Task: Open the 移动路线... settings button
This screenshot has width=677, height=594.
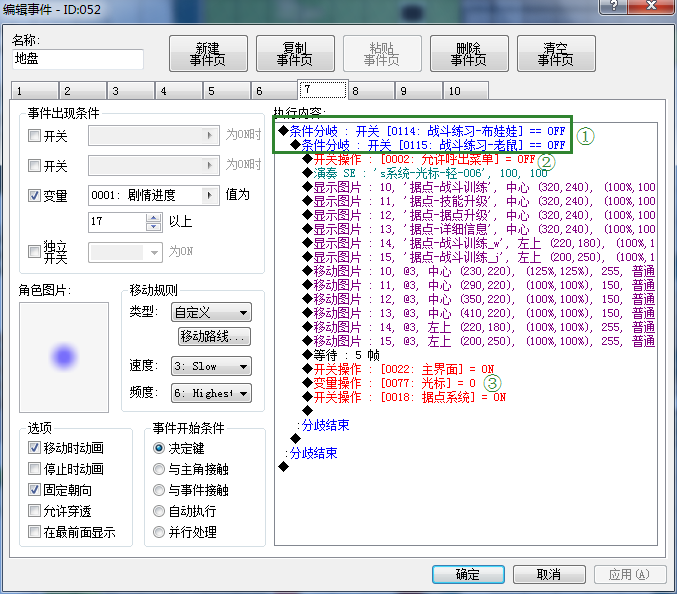Action: [214, 336]
